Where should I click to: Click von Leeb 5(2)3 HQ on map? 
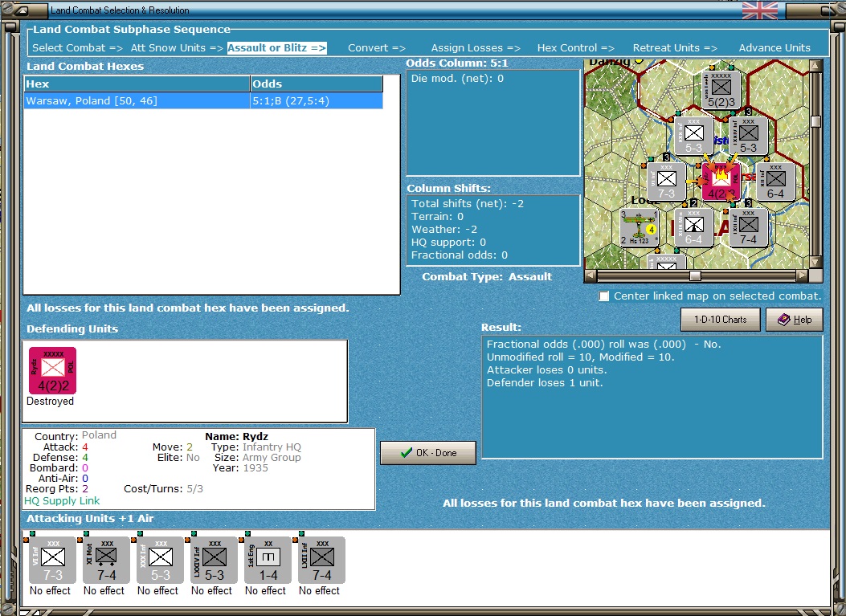click(x=721, y=90)
